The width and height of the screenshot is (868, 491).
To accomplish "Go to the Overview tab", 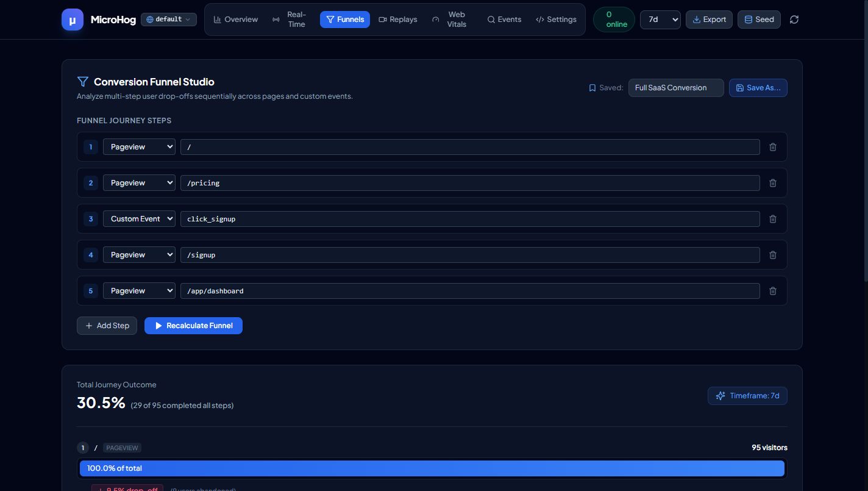I will tap(236, 20).
